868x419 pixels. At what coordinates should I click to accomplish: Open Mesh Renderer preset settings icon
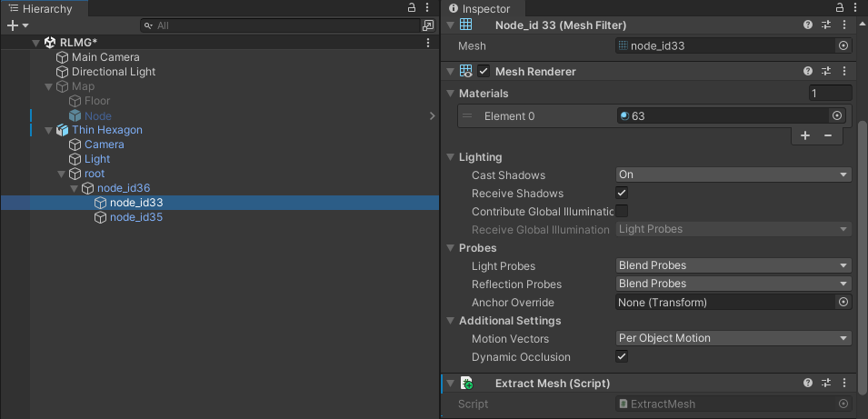click(826, 71)
